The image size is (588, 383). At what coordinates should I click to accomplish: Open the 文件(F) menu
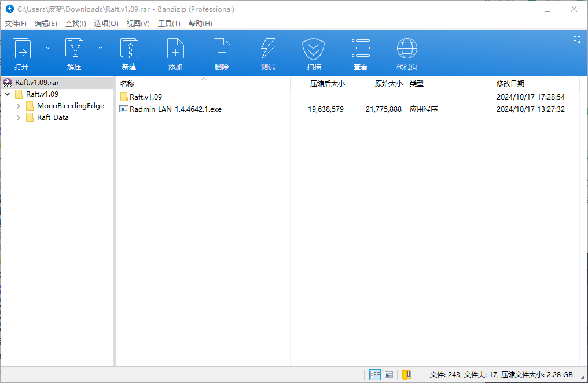[x=16, y=24]
